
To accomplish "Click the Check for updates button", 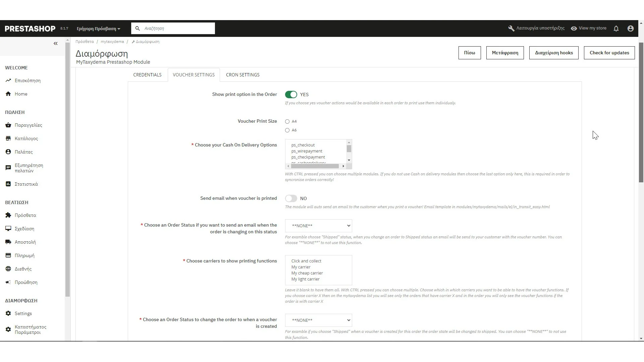I will click(609, 53).
